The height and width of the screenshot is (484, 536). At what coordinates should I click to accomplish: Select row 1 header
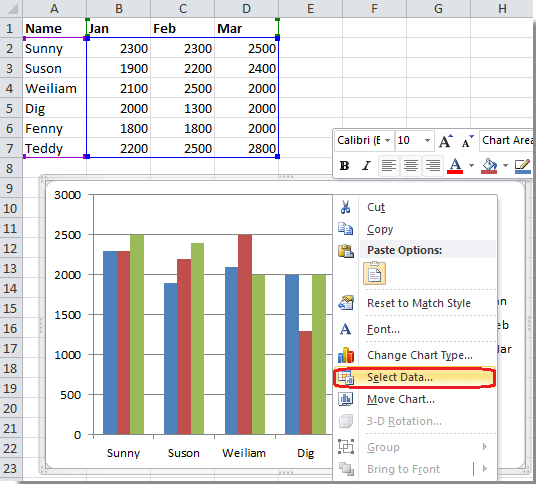pos(11,28)
